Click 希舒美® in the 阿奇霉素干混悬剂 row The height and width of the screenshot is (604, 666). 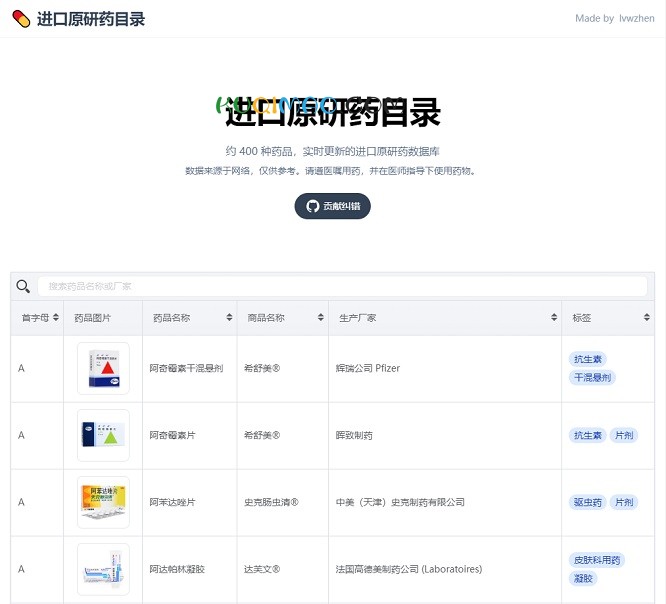tap(262, 368)
